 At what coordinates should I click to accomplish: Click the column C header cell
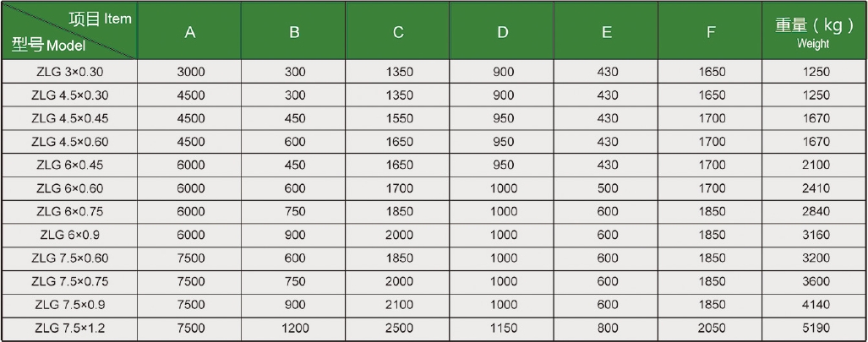tap(398, 30)
